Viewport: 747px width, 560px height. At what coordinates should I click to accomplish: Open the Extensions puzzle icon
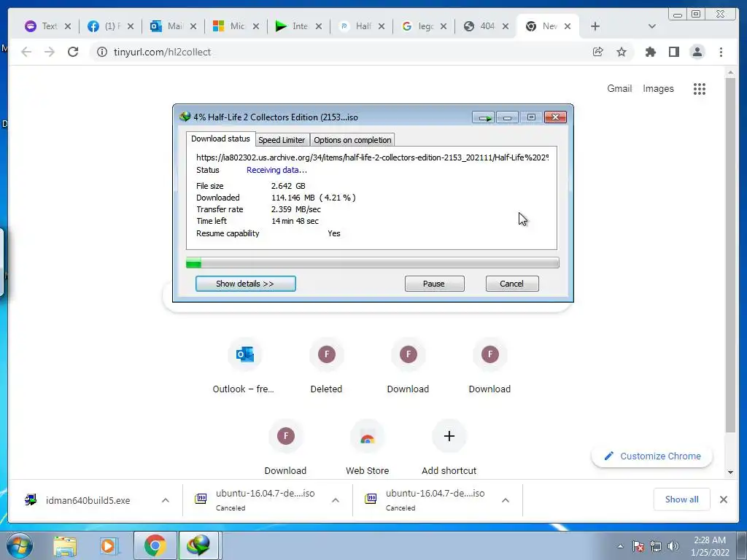click(650, 52)
